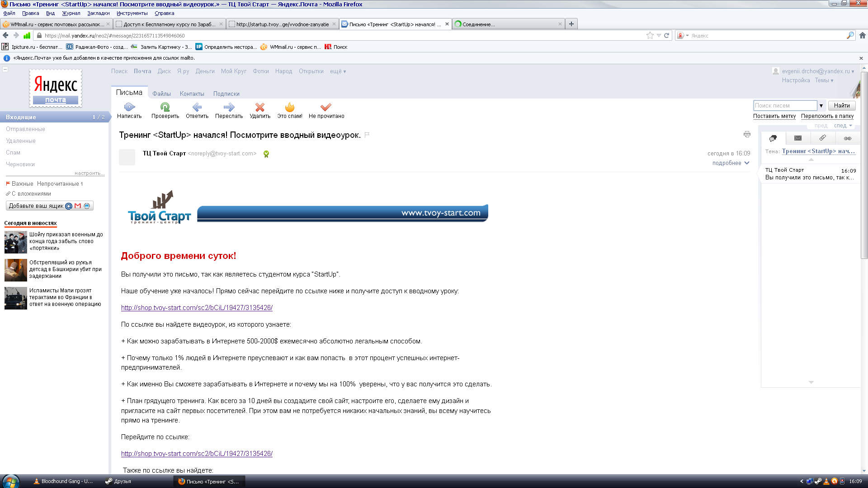868x488 pixels.
Task: Open the conversation thread speech-bubble tab
Action: (x=773, y=138)
